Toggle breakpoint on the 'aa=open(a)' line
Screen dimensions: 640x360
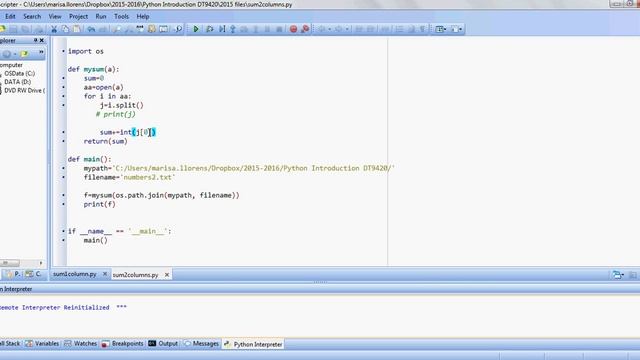click(63, 87)
